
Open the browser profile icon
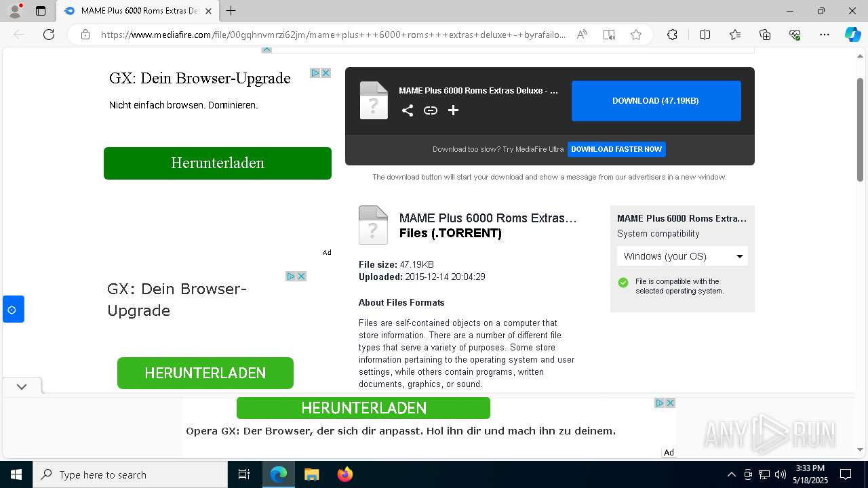[15, 11]
